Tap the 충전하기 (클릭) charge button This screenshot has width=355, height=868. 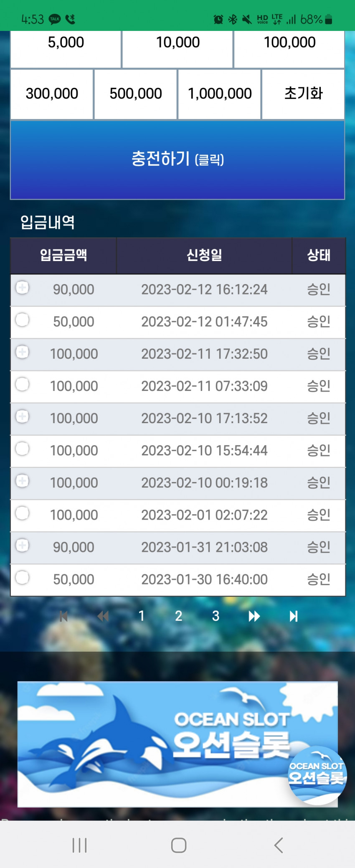coord(177,160)
